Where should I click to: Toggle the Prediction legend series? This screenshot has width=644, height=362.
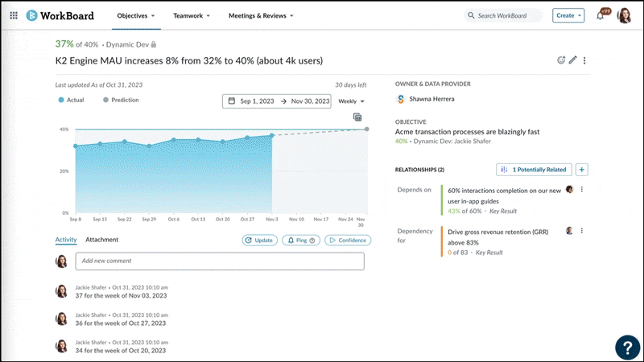pyautogui.click(x=121, y=100)
